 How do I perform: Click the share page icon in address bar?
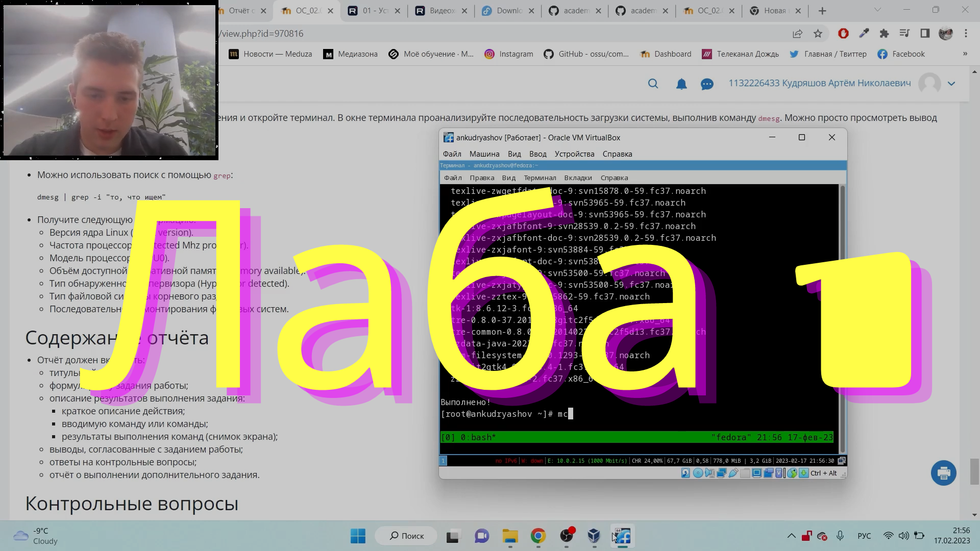pos(797,34)
